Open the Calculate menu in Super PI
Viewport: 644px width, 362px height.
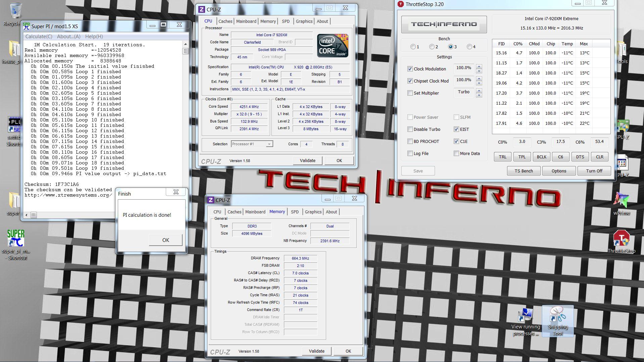tap(39, 37)
